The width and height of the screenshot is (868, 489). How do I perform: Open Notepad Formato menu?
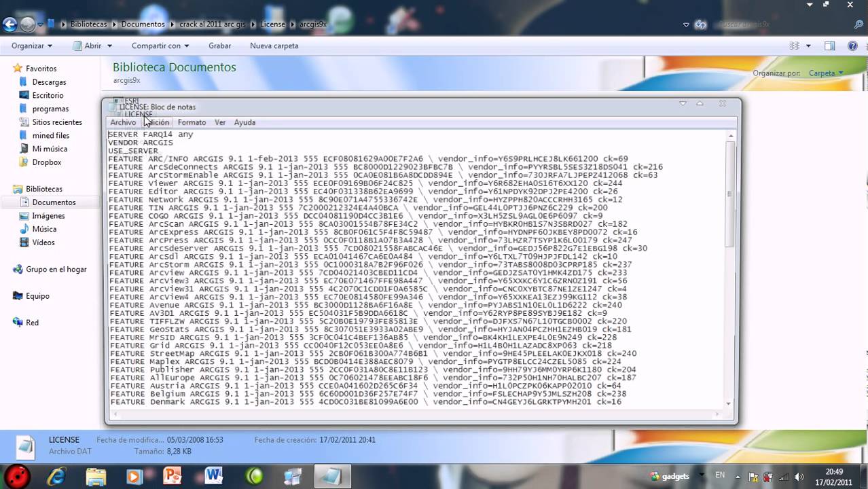tap(192, 122)
